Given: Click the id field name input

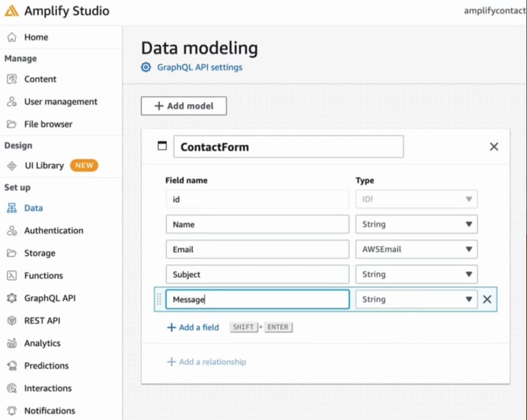Looking at the screenshot, I should [258, 199].
